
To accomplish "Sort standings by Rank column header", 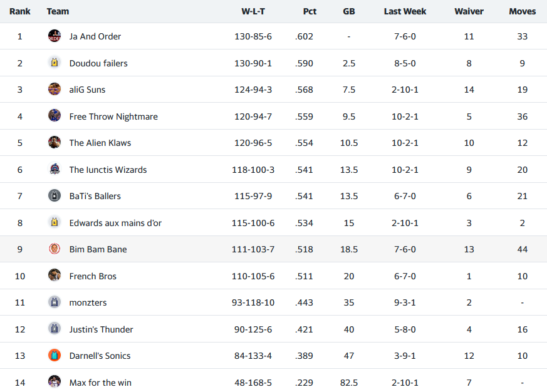I will (20, 11).
